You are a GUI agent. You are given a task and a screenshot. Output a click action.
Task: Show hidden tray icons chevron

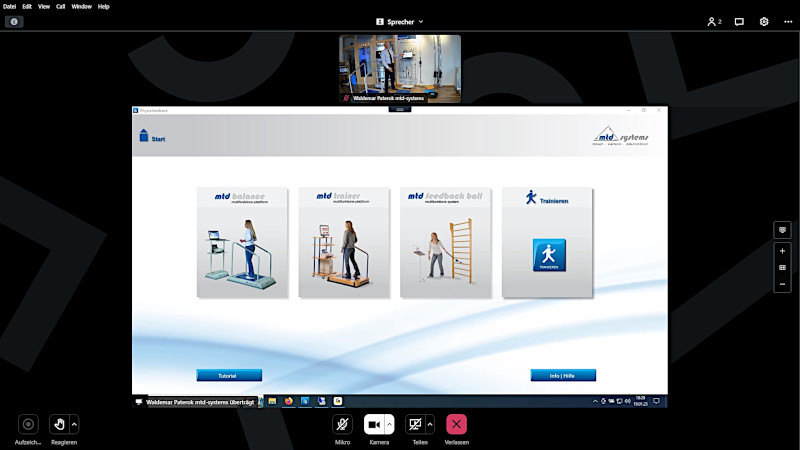click(595, 402)
